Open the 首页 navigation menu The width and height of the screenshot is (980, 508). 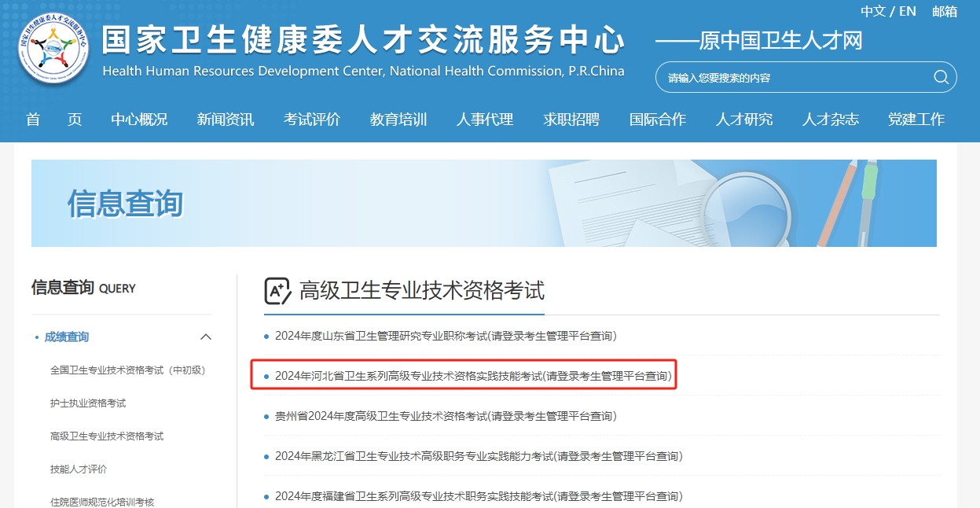[x=53, y=120]
